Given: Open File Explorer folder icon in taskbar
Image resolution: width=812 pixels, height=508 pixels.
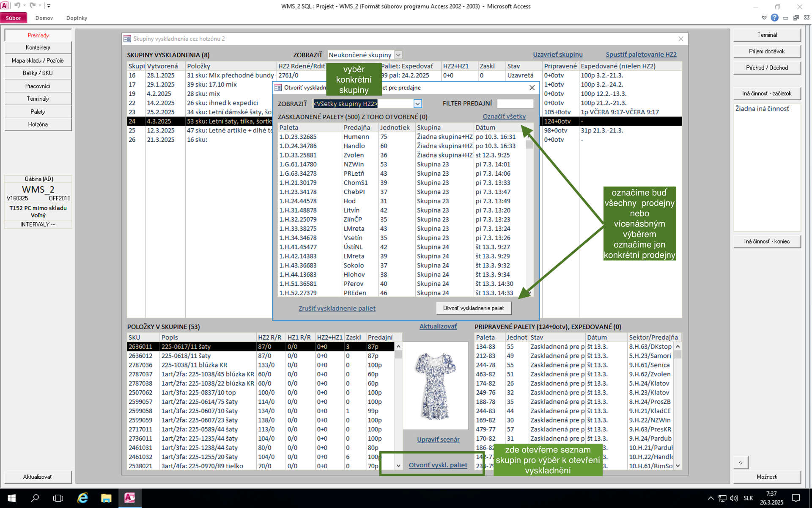Looking at the screenshot, I should coord(106,498).
